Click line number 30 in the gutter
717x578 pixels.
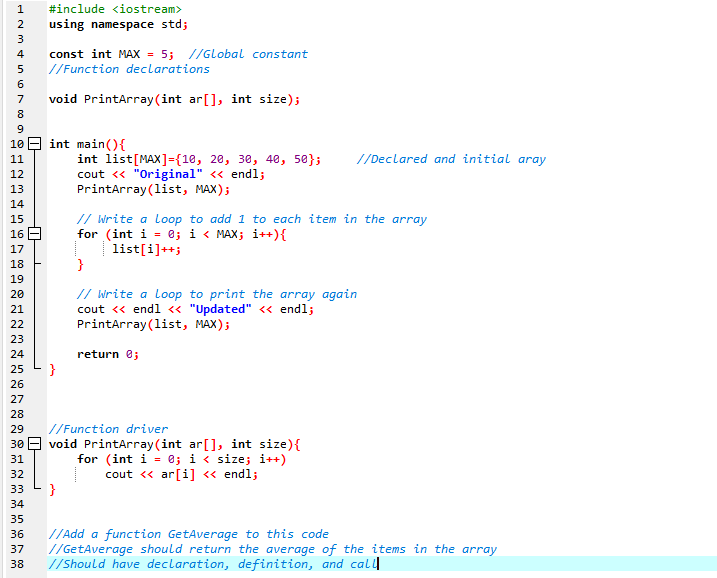(17, 444)
